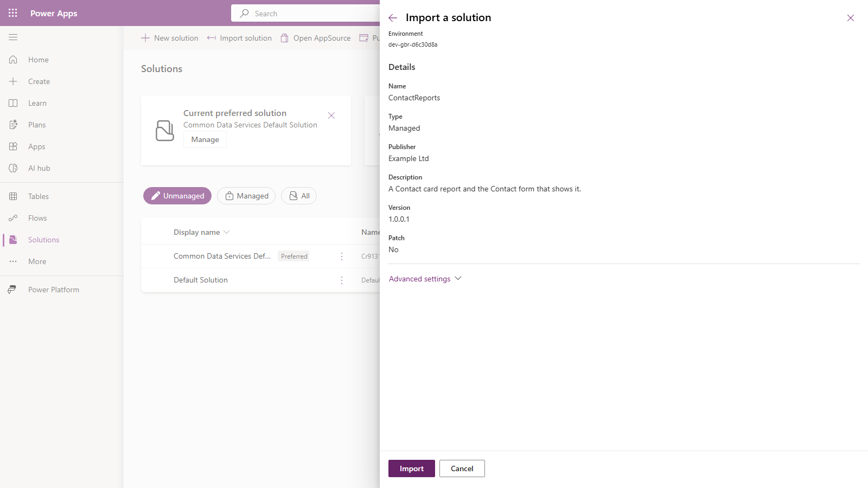Open the app launcher waffle icon
This screenshot has height=488, width=868.
click(x=13, y=13)
